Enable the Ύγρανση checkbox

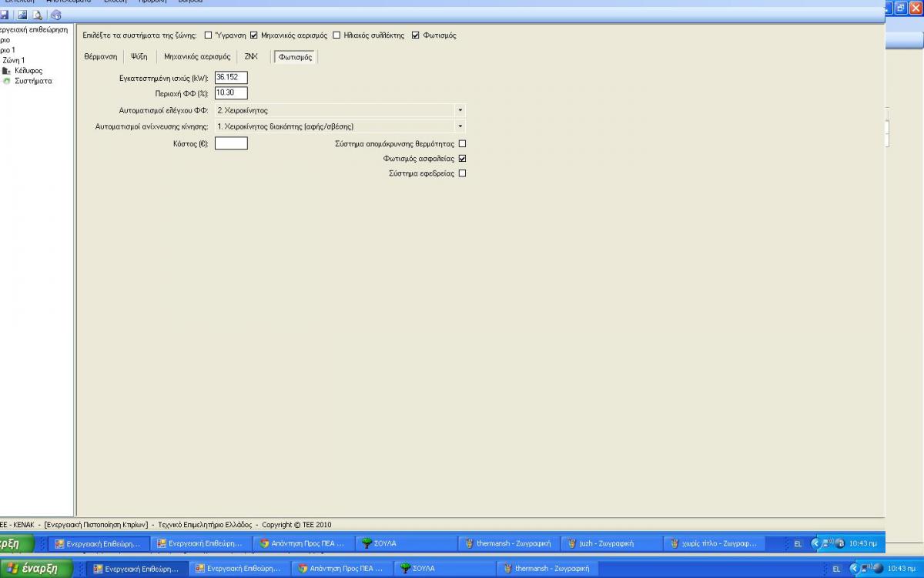pyautogui.click(x=209, y=35)
